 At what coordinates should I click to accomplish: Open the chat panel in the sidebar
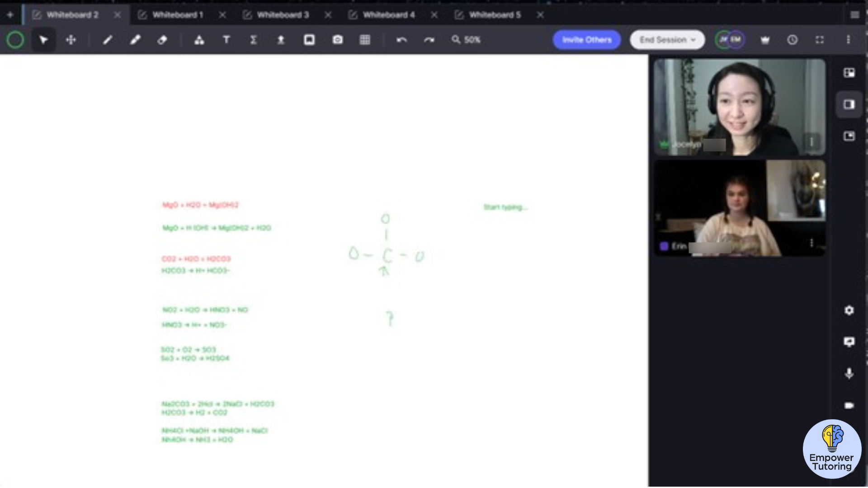(x=850, y=342)
